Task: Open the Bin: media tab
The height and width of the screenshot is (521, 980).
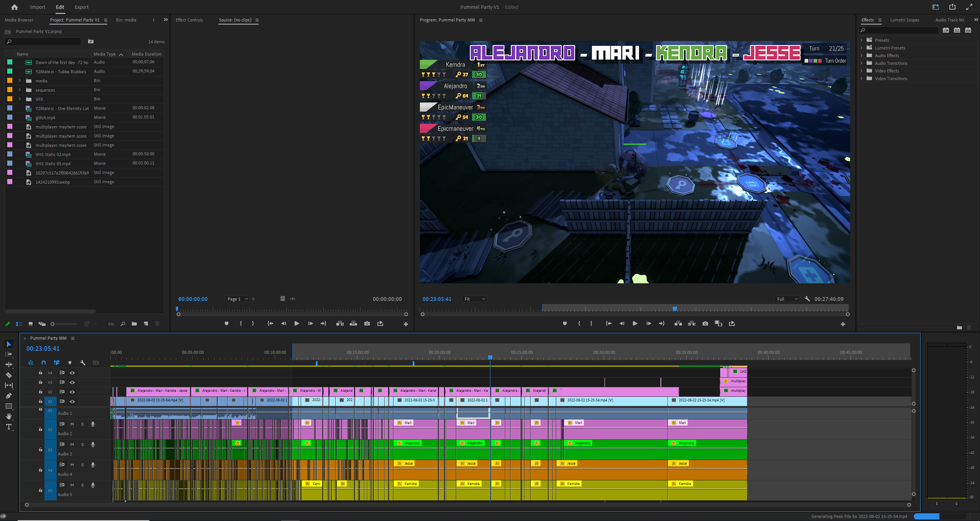Action: pyautogui.click(x=126, y=20)
